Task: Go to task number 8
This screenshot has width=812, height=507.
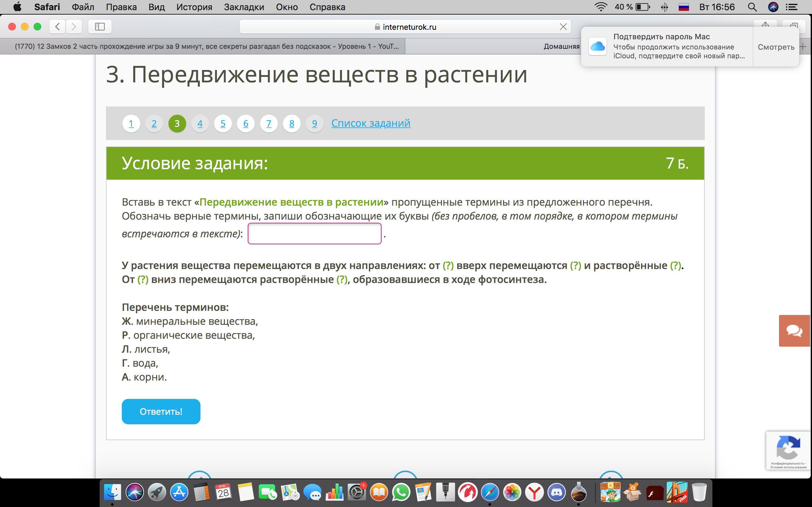Action: (x=291, y=123)
